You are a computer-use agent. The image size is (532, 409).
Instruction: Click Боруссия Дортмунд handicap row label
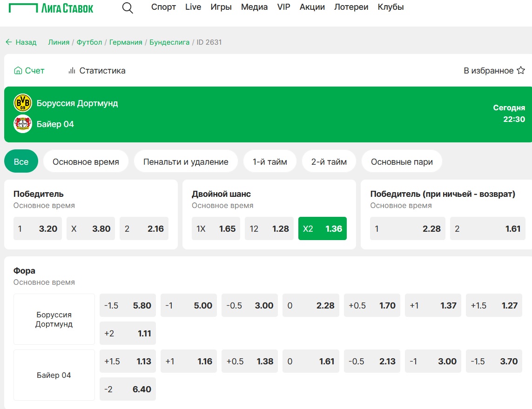click(x=54, y=319)
